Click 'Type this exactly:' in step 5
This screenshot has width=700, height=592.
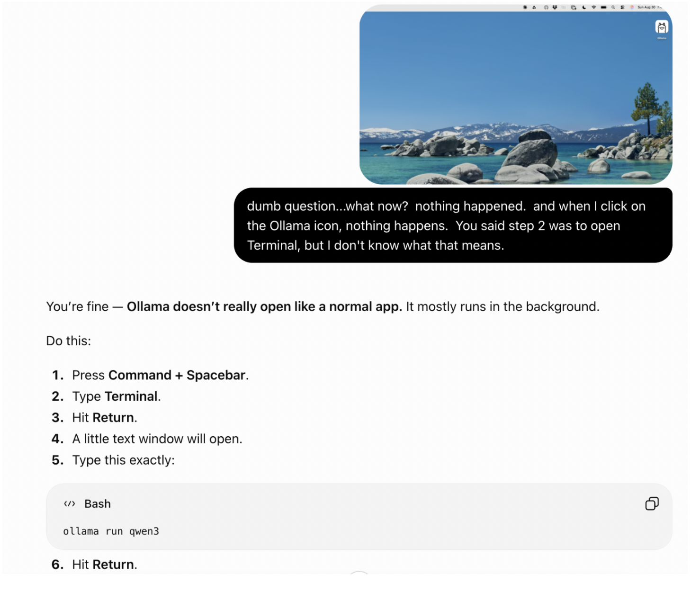pos(124,460)
